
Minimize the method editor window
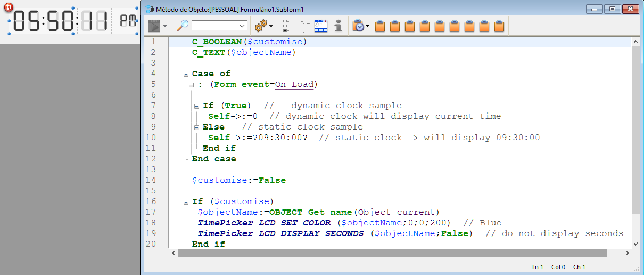point(595,9)
